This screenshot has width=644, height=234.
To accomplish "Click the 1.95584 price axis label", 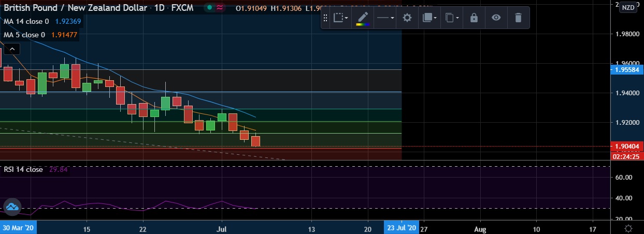I will 626,69.
